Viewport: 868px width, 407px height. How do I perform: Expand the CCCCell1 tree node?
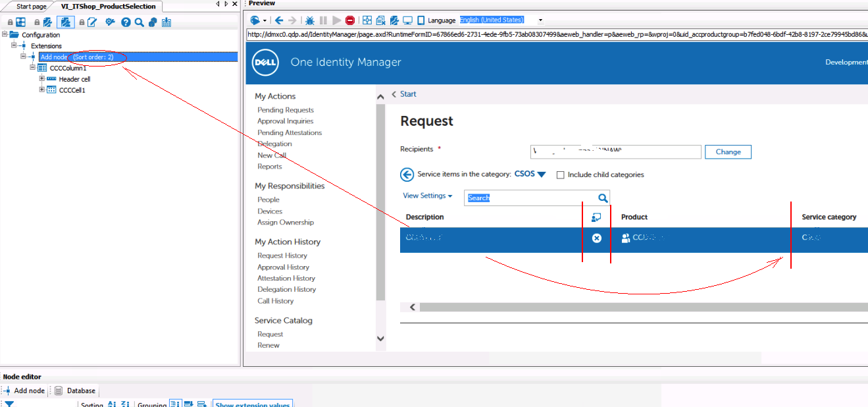pos(41,90)
